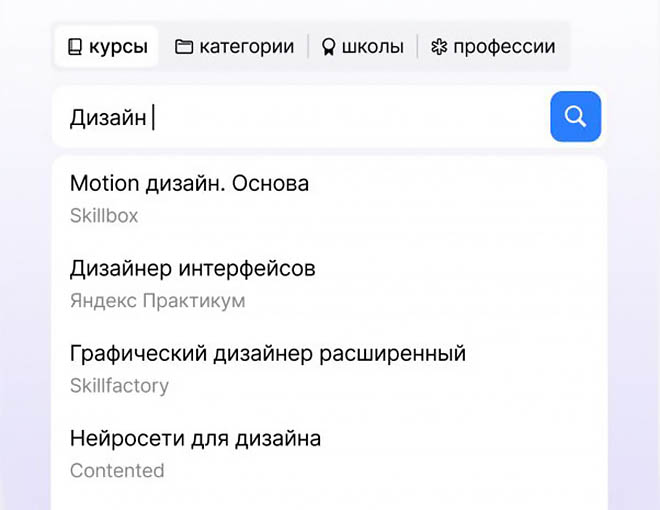Select the школы tab
The image size is (660, 510).
tap(373, 47)
